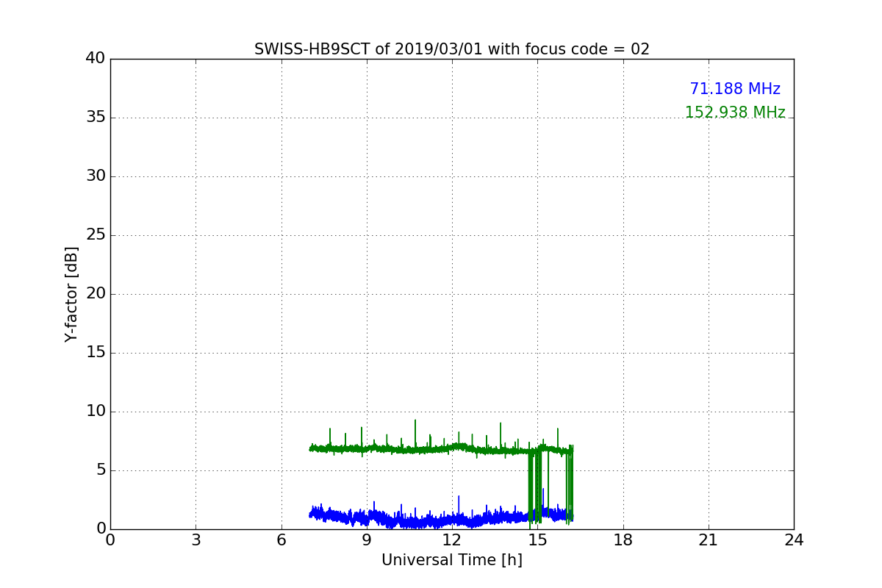This screenshot has width=882, height=588.
Task: Click the x-axis tick label '3'
Action: pyautogui.click(x=196, y=540)
